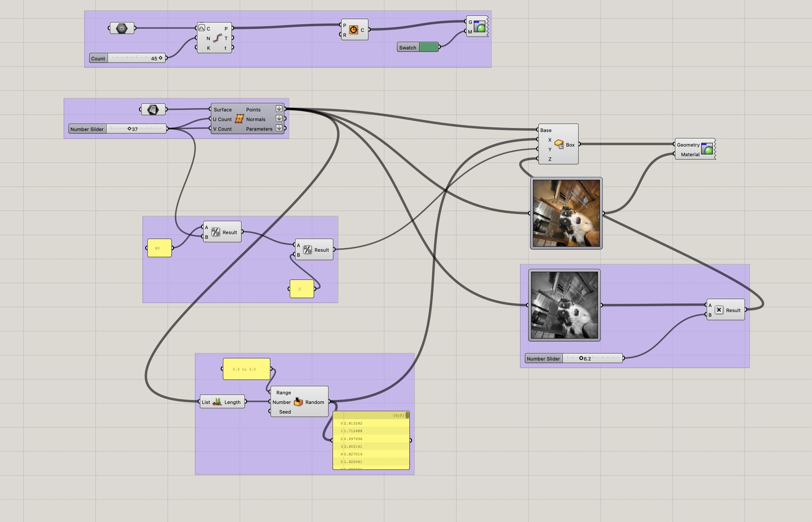Click the scrollbar on the yellow values panel

pyautogui.click(x=408, y=415)
